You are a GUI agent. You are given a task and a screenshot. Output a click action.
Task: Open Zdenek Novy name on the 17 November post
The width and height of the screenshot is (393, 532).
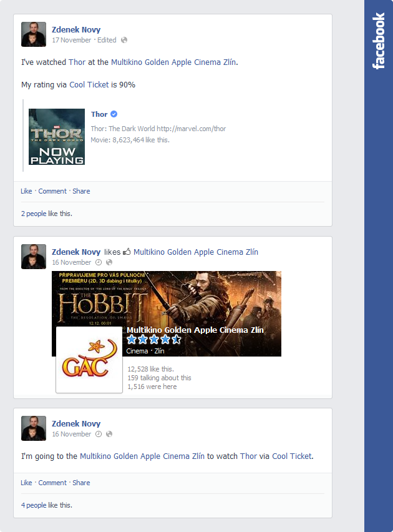click(76, 29)
